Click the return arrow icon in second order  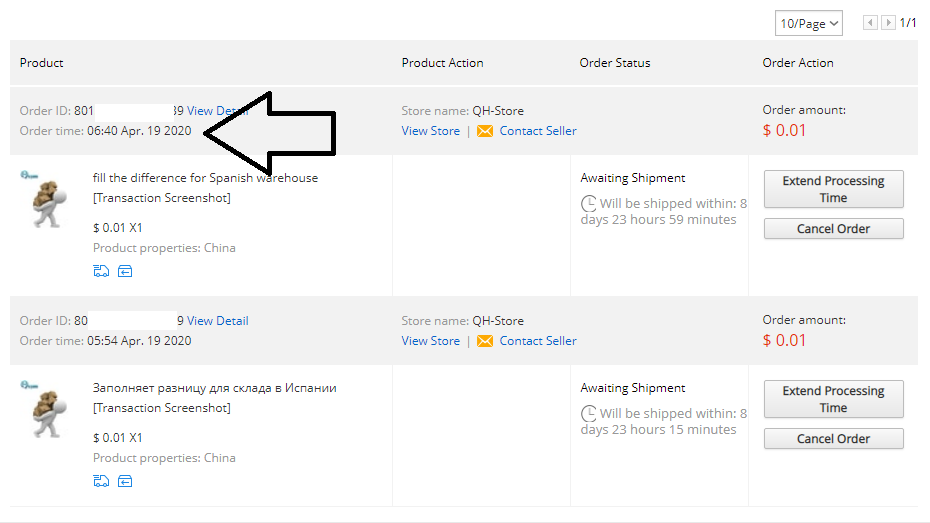coord(125,481)
